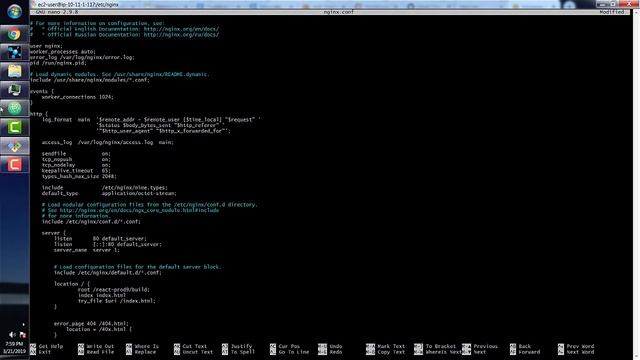Place cursor on 'types_hash_max_size 2048;' line

point(79,176)
